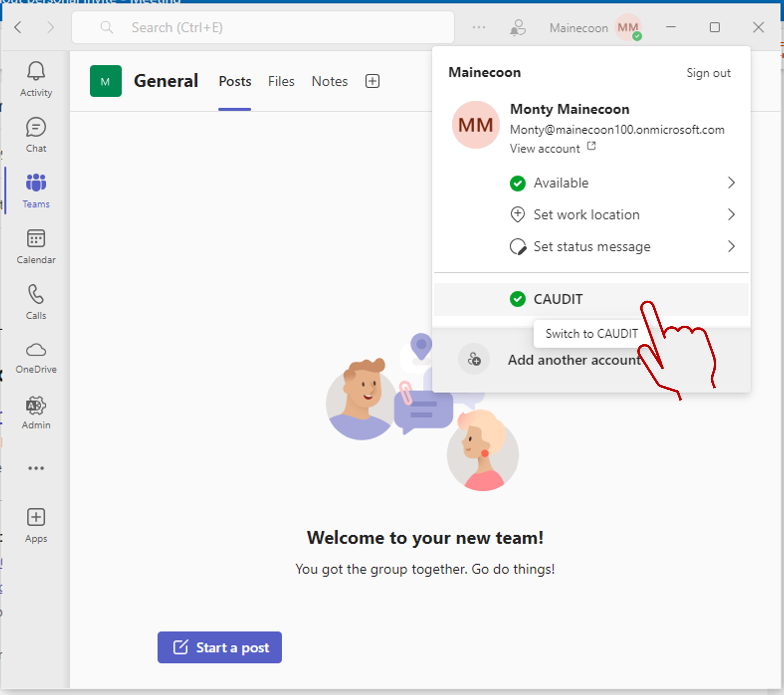Click the Set work location pin icon

click(517, 215)
